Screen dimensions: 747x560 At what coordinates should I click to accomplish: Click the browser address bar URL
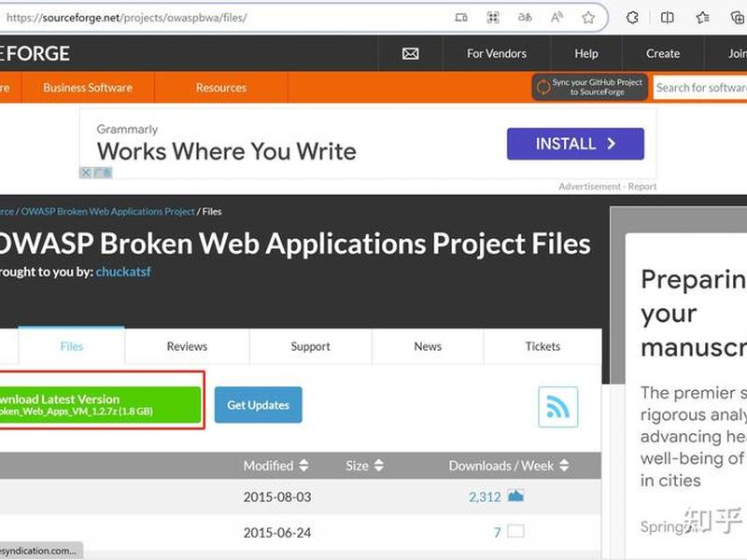coord(126,18)
